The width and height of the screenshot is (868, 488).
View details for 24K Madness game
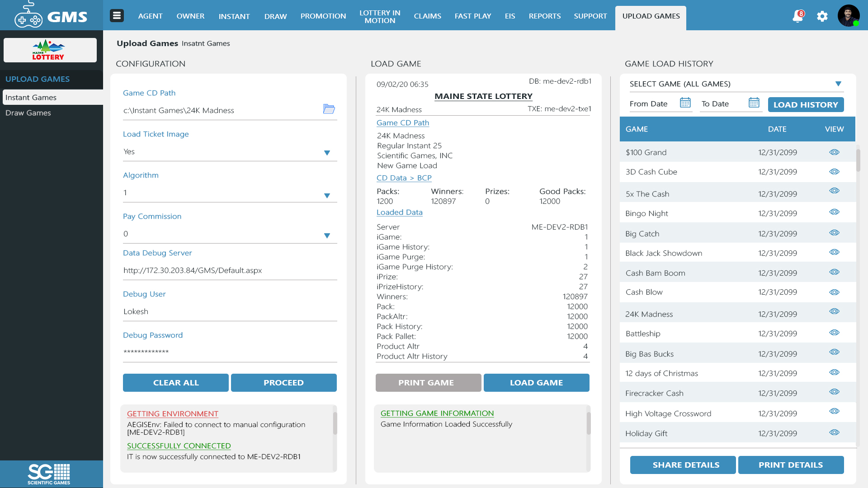click(x=834, y=311)
